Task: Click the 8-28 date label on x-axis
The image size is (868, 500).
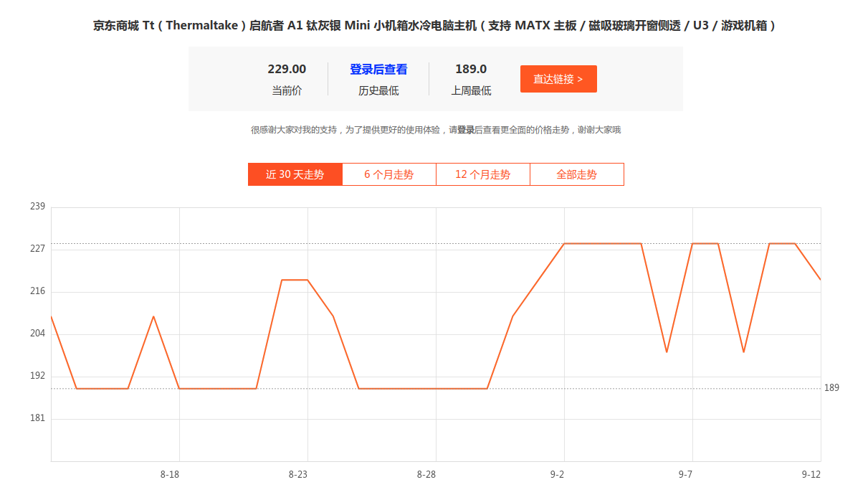Action: [x=426, y=474]
